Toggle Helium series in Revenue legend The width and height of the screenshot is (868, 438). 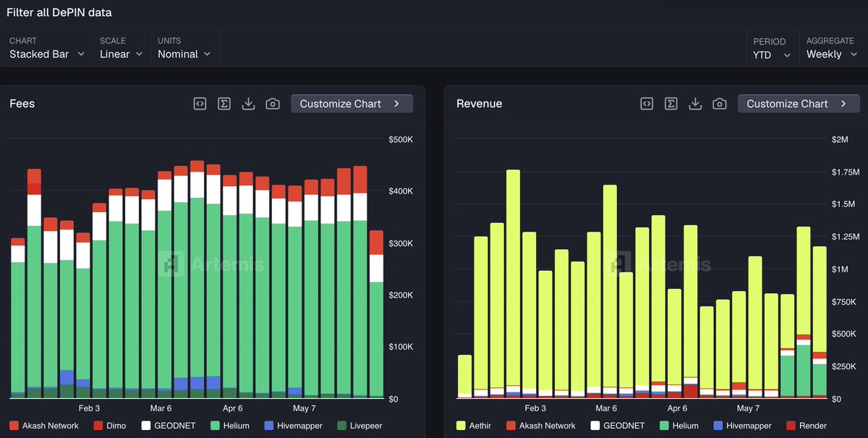[x=679, y=426]
